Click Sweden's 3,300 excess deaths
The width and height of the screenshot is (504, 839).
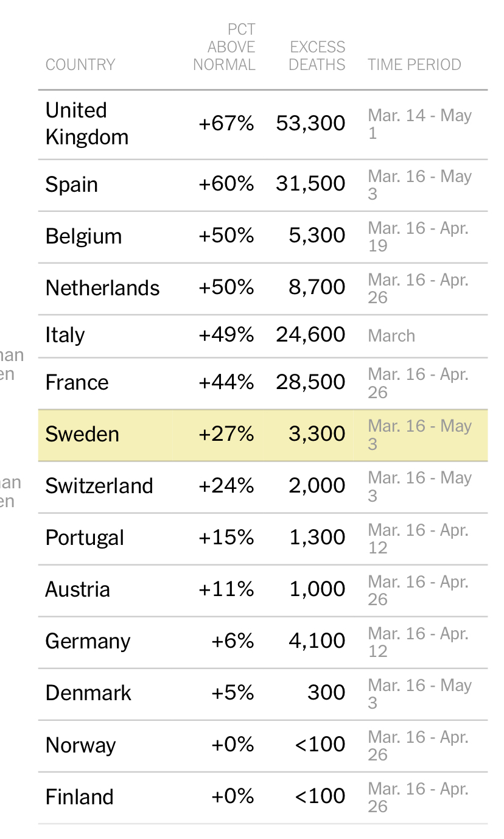coord(317,434)
